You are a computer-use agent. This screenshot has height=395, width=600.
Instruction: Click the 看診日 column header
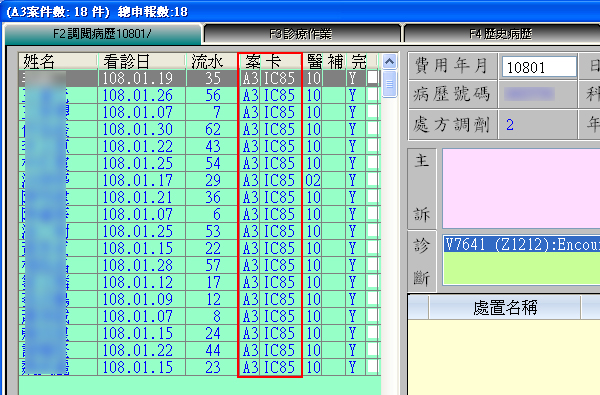[142, 61]
